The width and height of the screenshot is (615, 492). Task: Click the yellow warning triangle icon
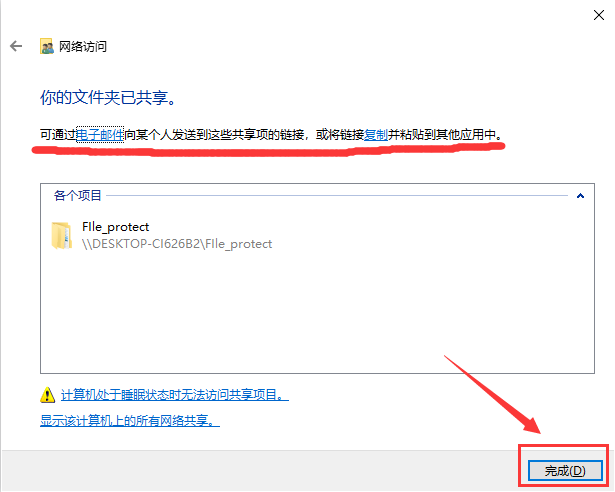[47, 395]
